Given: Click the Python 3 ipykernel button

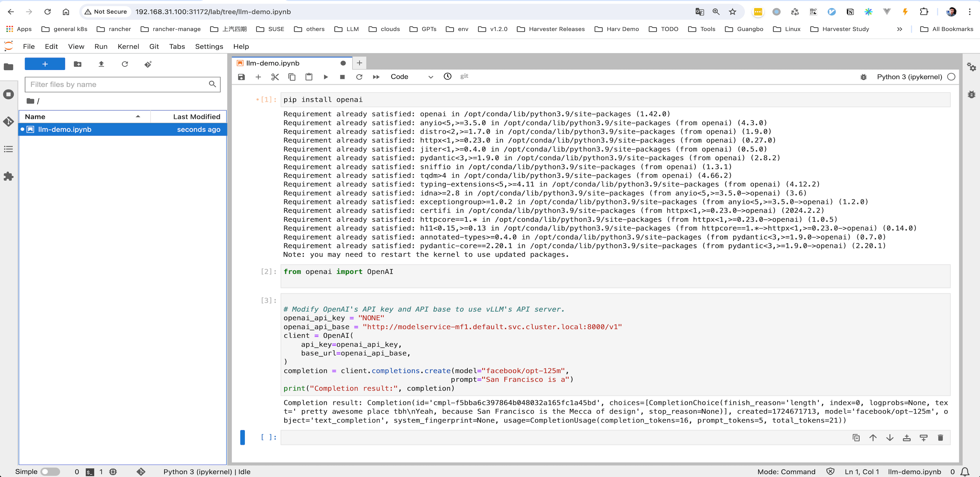Looking at the screenshot, I should pos(909,76).
